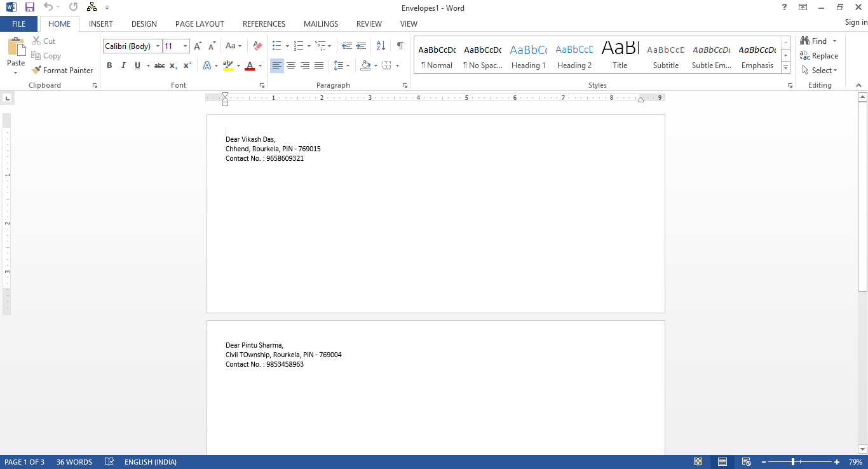Toggle underline formatting
The height and width of the screenshot is (469, 868).
pyautogui.click(x=137, y=65)
